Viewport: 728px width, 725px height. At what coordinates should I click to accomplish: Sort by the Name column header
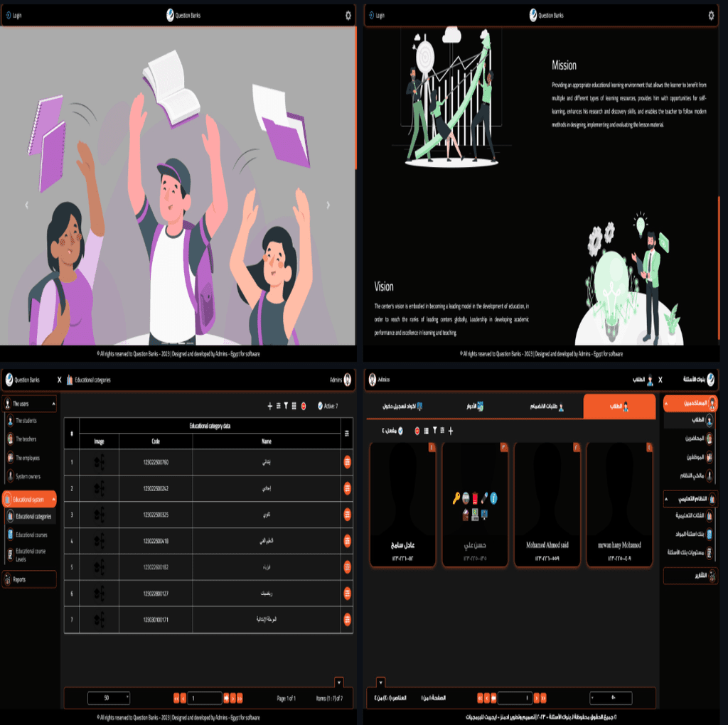click(x=267, y=441)
